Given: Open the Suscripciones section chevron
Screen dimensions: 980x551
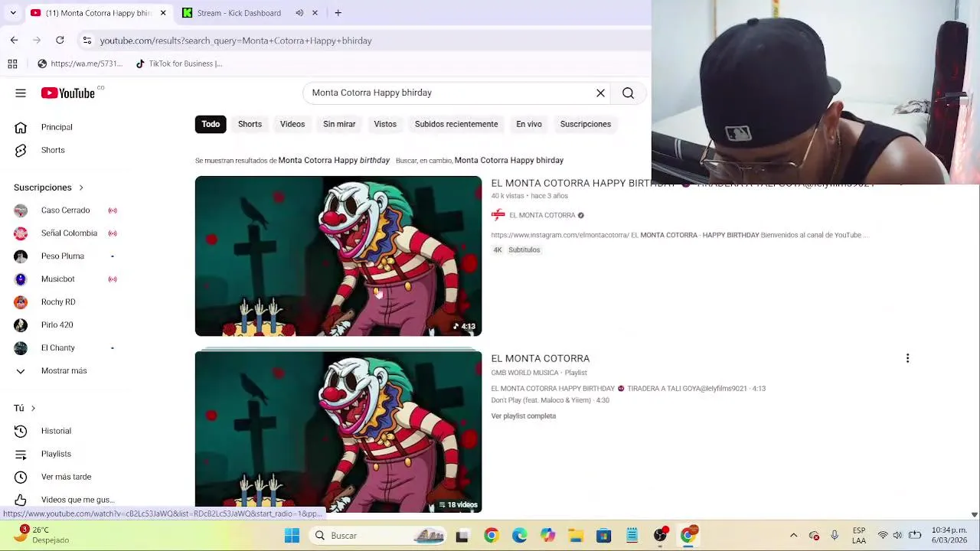Looking at the screenshot, I should coord(80,187).
